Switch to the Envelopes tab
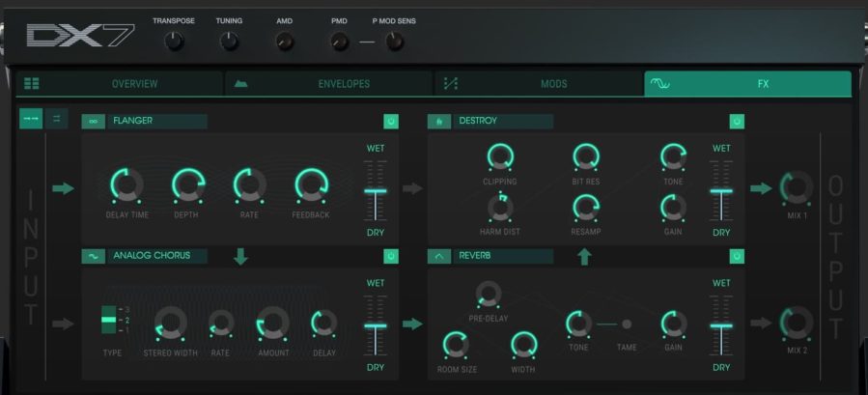The width and height of the screenshot is (868, 395). point(328,84)
